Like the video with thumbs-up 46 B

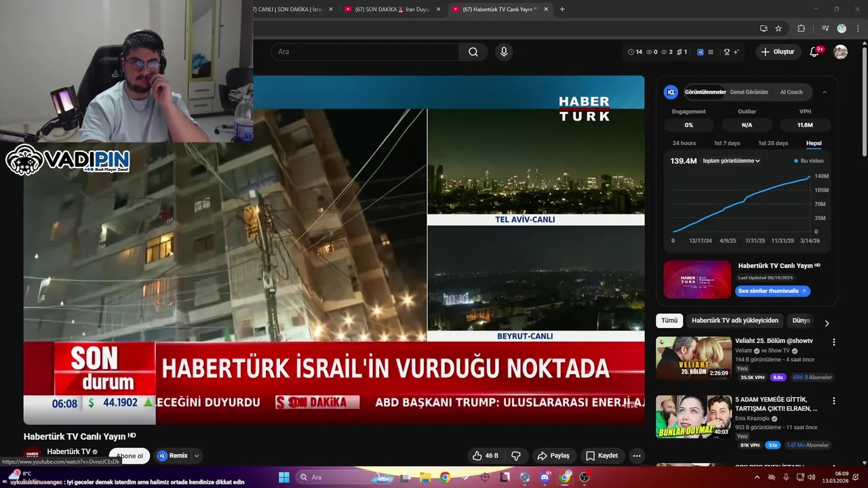486,455
